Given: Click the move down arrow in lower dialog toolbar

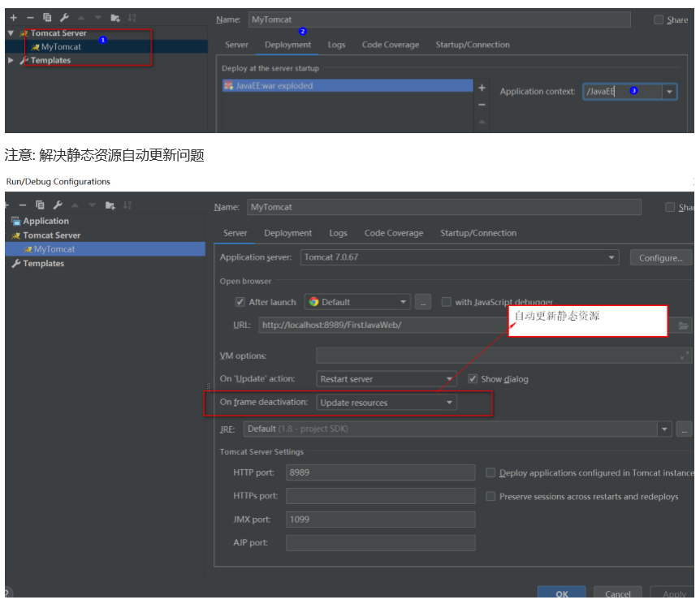Looking at the screenshot, I should click(x=92, y=205).
